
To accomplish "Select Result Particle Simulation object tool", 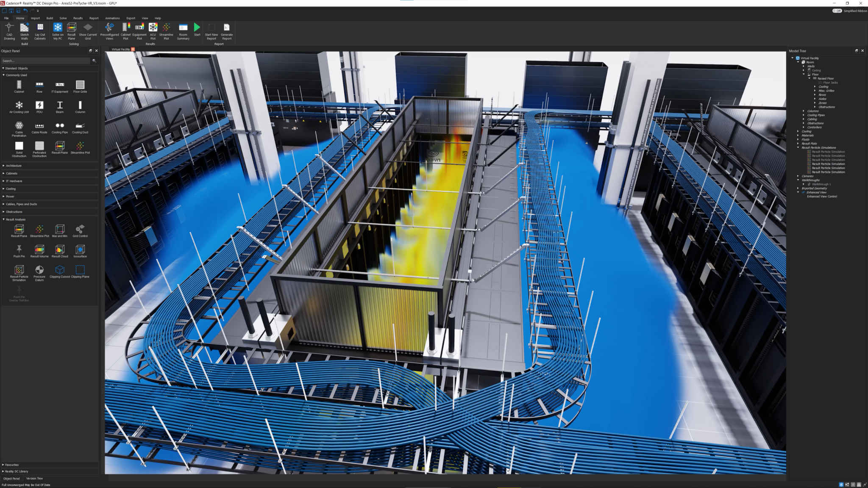I will point(19,273).
